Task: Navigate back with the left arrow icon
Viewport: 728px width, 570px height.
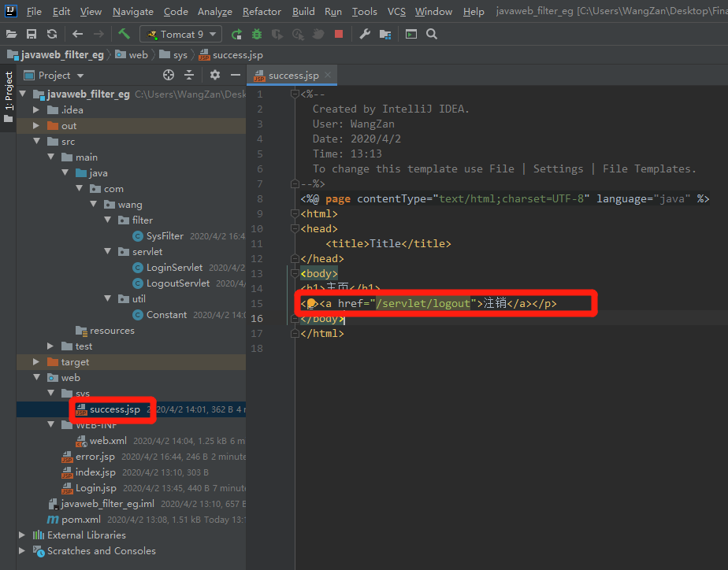Action: point(77,34)
